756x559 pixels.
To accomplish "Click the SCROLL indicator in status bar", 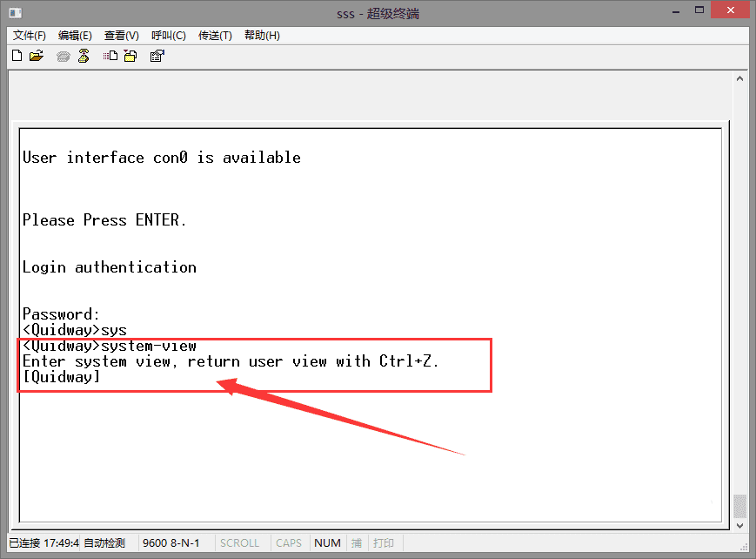I will pyautogui.click(x=239, y=543).
